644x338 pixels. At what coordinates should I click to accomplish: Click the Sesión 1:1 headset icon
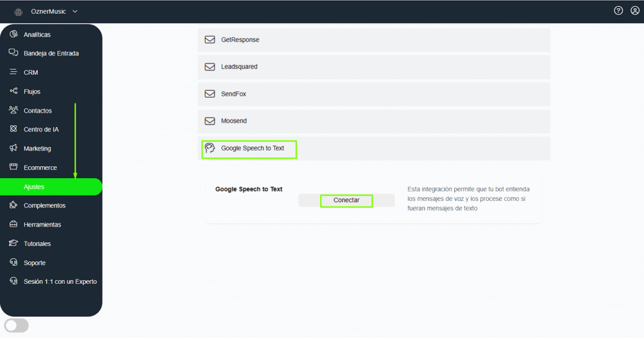[14, 281]
